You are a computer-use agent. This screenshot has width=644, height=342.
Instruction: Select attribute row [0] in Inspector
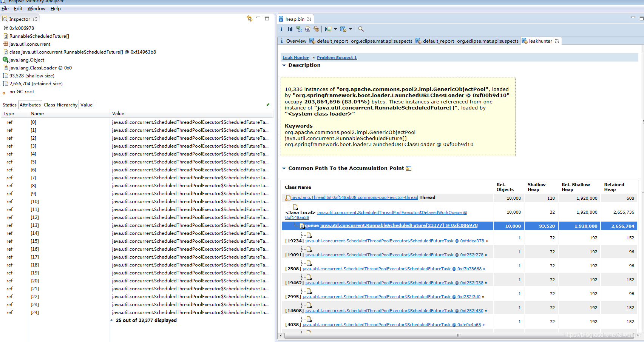136,122
